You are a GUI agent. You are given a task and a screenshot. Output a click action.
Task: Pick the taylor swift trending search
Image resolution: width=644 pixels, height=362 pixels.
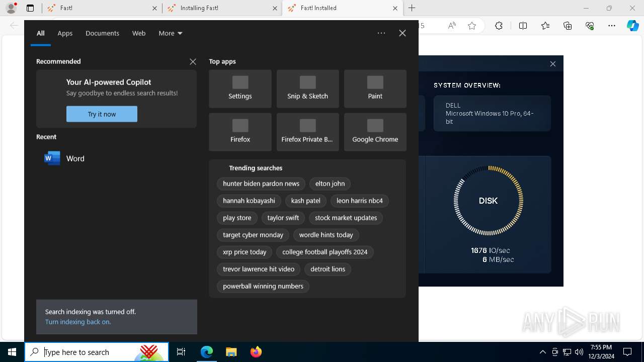pyautogui.click(x=283, y=218)
